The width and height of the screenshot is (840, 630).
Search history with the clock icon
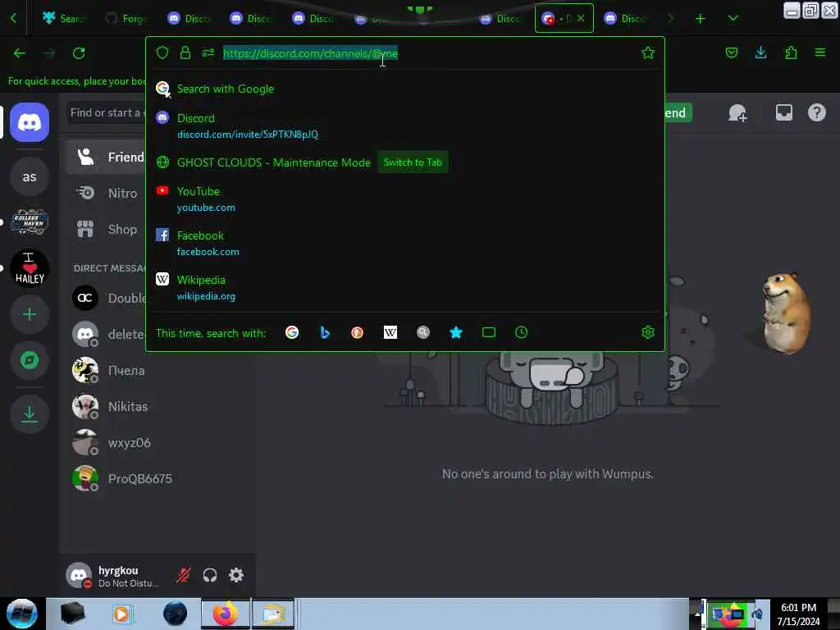coord(521,333)
